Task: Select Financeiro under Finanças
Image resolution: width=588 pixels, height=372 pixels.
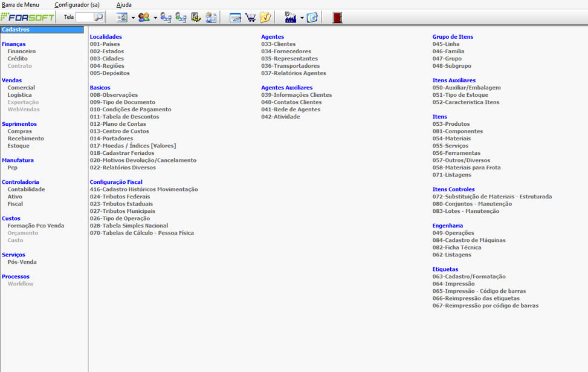Action: 22,51
